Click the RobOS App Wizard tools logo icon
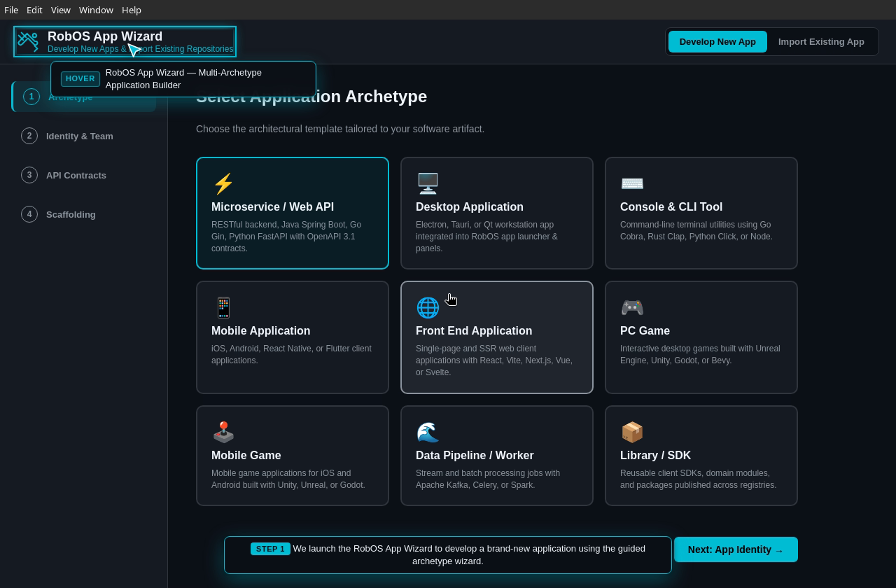Image resolution: width=896 pixels, height=588 pixels. coord(28,42)
